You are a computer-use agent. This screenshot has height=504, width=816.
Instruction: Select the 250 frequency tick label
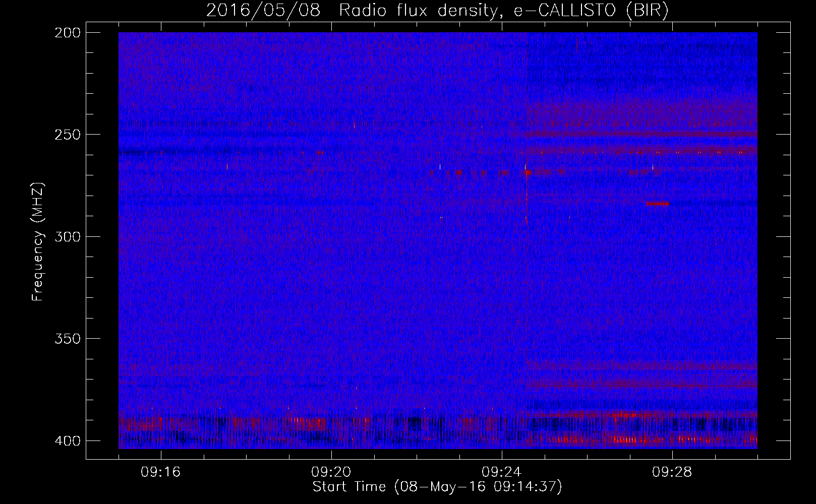[x=68, y=135]
